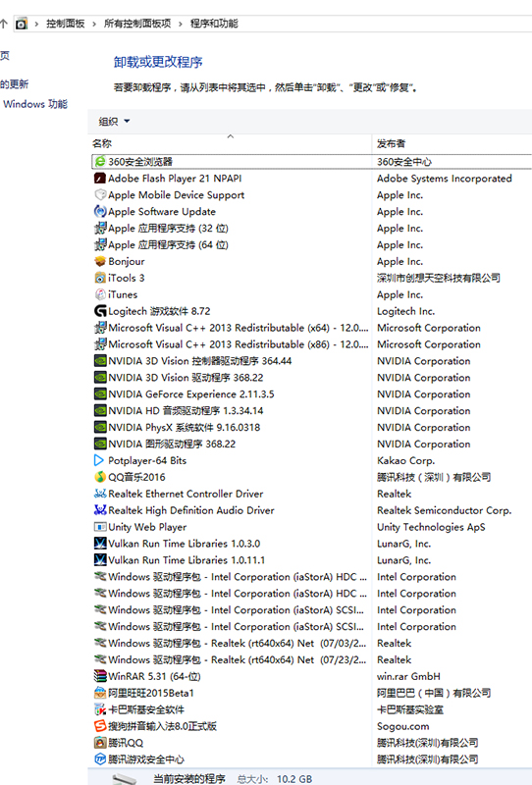Screen dimensions: 532x785
Task: Expand breadcrumb chevron after 控制面板
Action: 94,24
